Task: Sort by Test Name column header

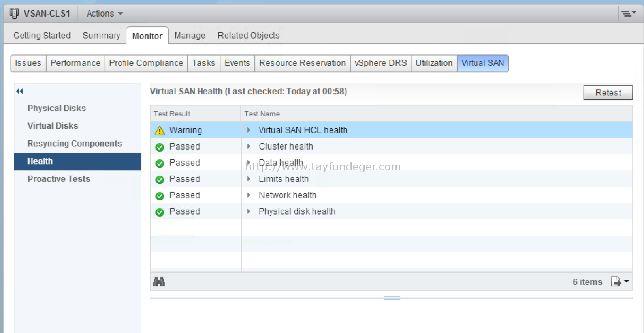Action: tap(437, 114)
